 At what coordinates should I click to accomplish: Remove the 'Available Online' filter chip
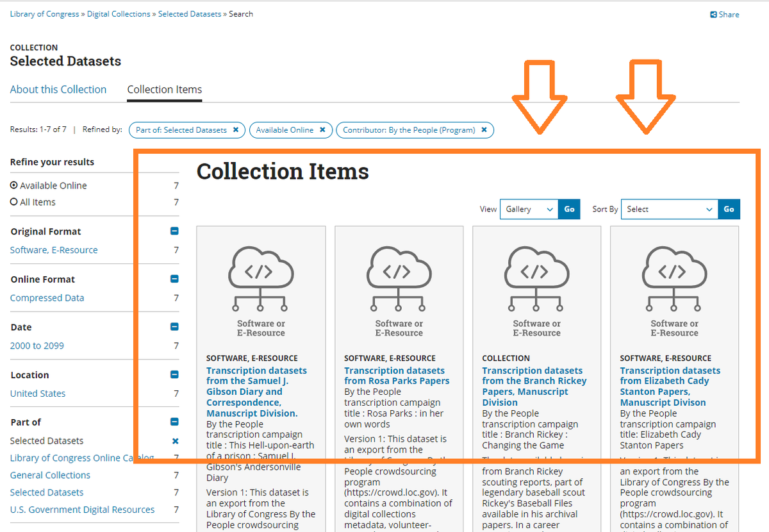pos(322,129)
